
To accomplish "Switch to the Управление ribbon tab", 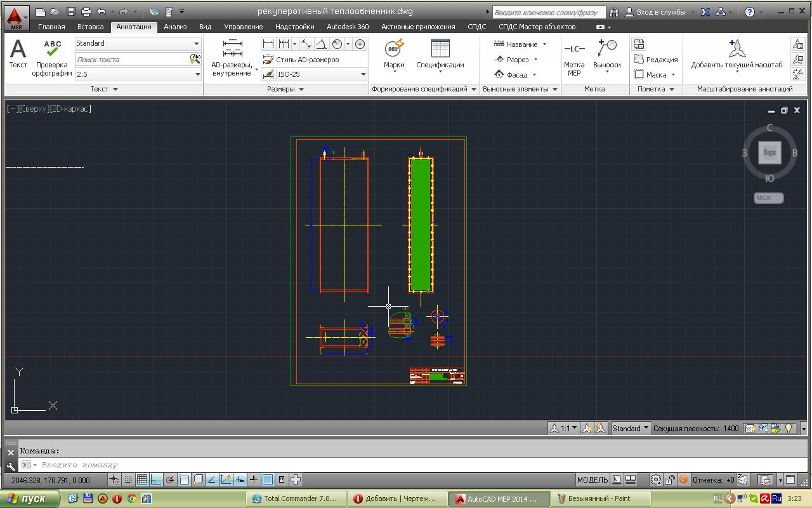I will point(243,27).
